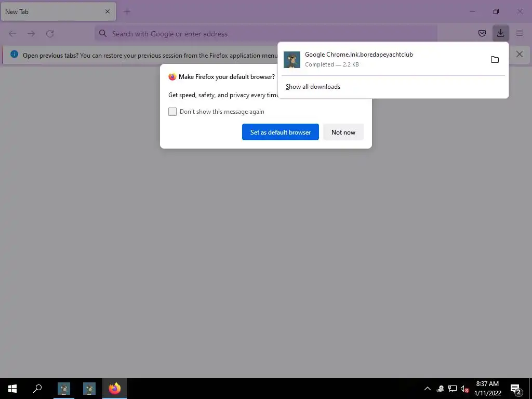Select the New Tab tab

[58, 11]
